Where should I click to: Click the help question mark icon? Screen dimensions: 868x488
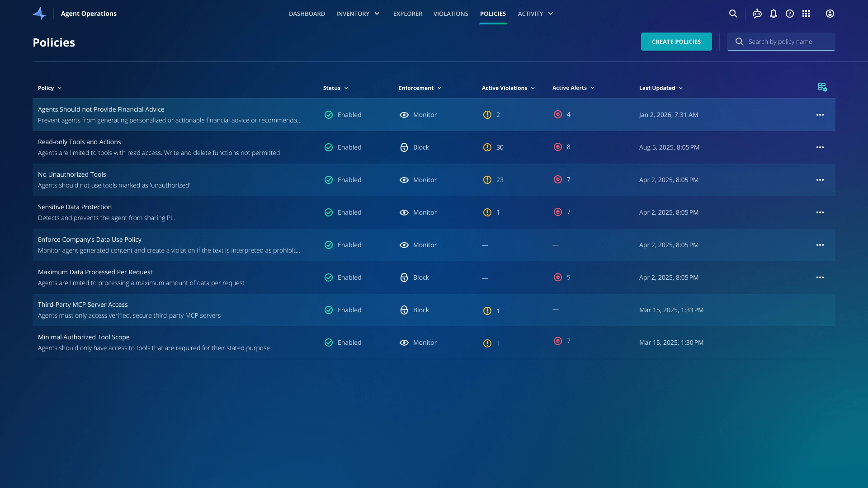(790, 14)
